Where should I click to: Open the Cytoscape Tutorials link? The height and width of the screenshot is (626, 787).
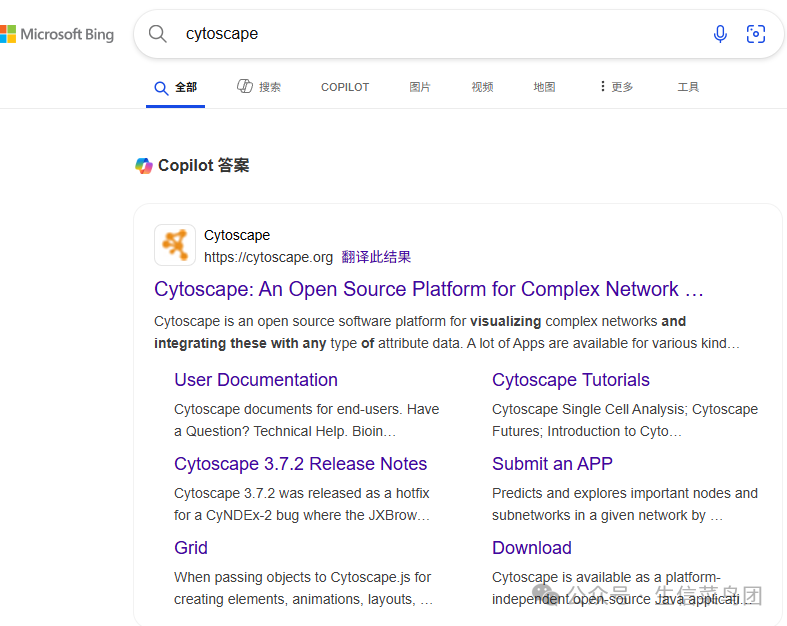click(571, 380)
